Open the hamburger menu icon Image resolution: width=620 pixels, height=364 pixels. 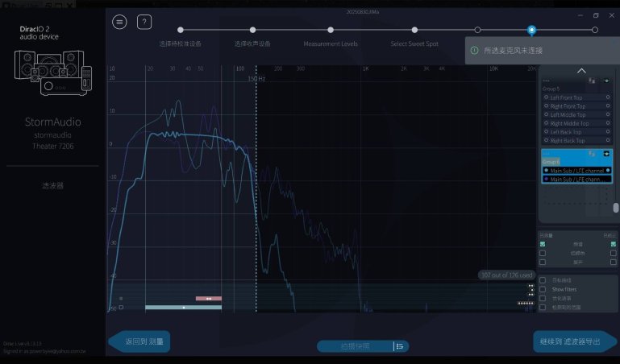(120, 22)
